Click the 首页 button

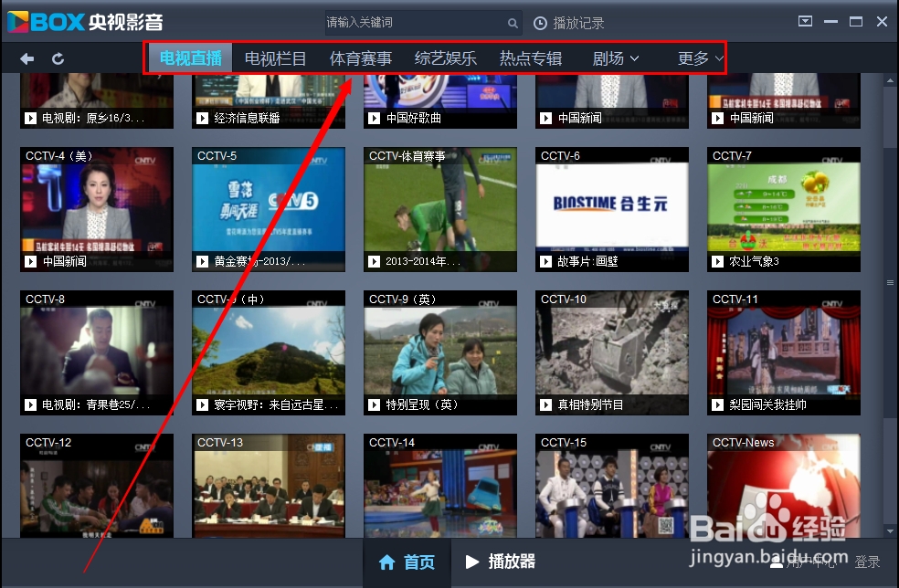coord(407,562)
